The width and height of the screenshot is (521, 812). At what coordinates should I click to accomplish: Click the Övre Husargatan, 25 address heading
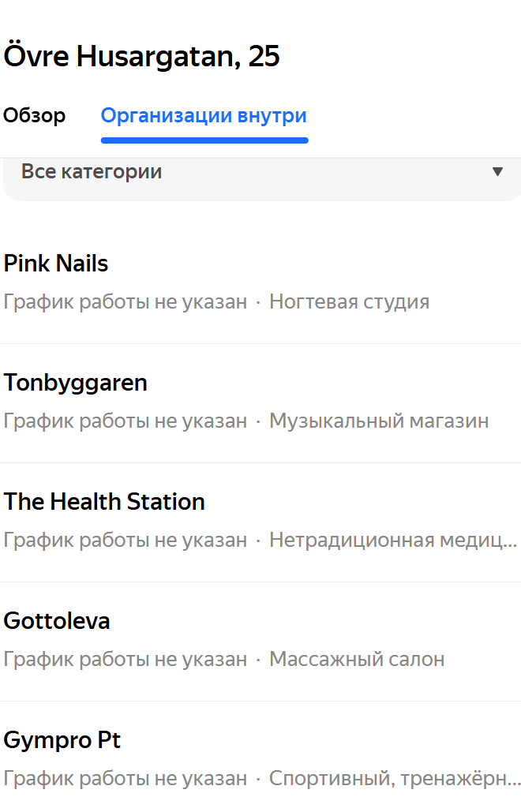[142, 57]
